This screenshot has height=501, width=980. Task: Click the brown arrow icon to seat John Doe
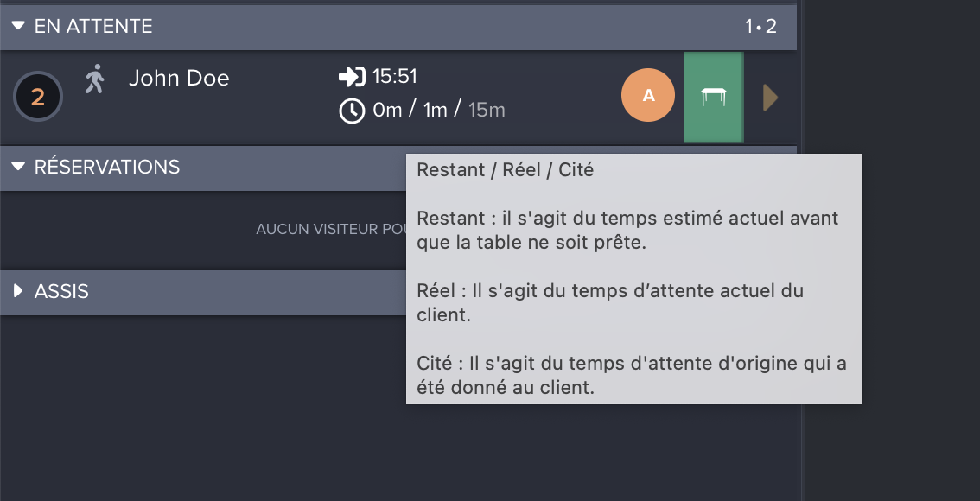click(x=769, y=97)
